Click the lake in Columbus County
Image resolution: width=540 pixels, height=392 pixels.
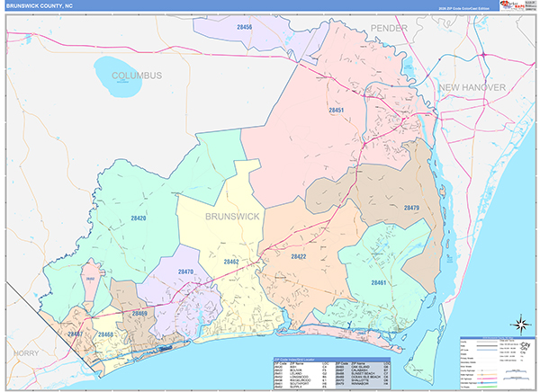[x=118, y=76]
